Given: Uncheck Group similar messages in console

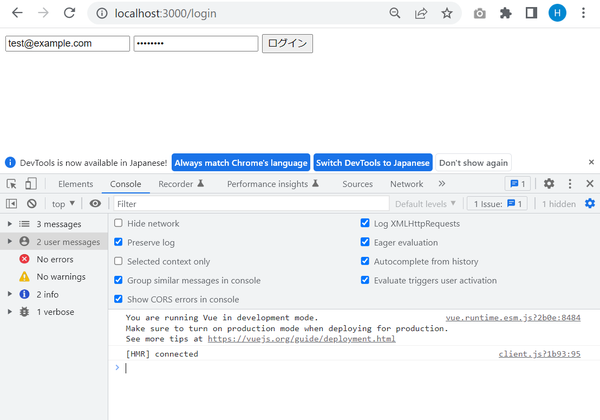Looking at the screenshot, I should (118, 280).
